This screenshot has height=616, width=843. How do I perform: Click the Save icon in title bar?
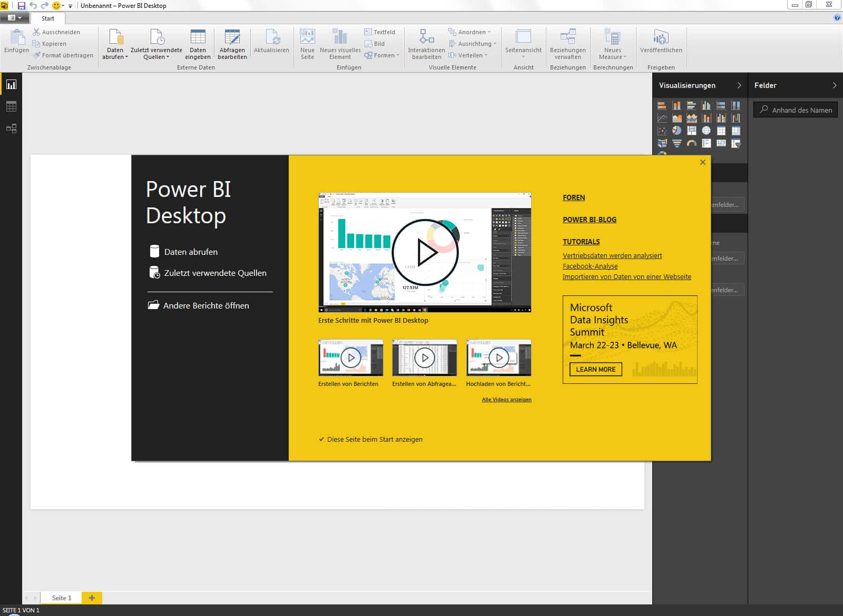22,5
